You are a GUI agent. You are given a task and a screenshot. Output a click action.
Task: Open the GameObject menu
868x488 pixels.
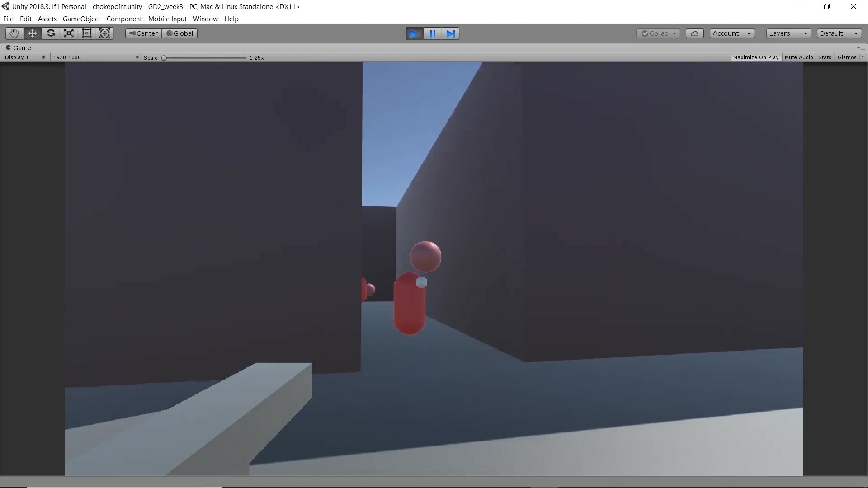[x=81, y=19]
